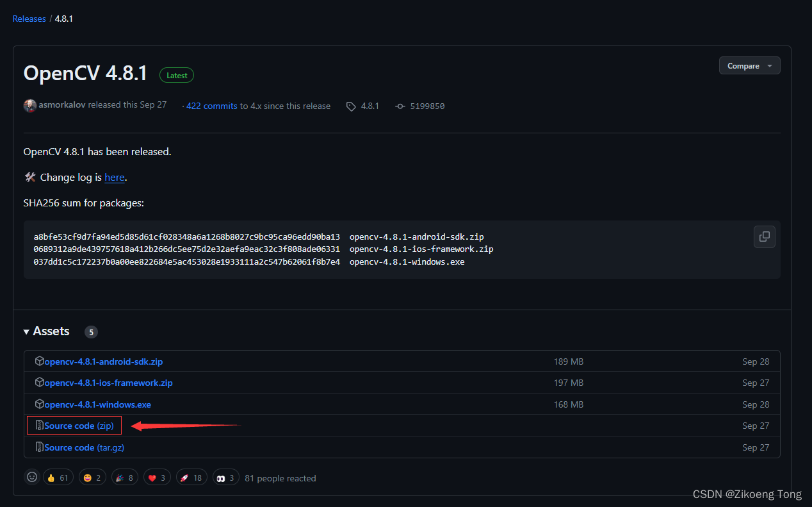Screen dimensions: 812x507
Task: Navigate to the Releases breadcrumb
Action: point(29,18)
